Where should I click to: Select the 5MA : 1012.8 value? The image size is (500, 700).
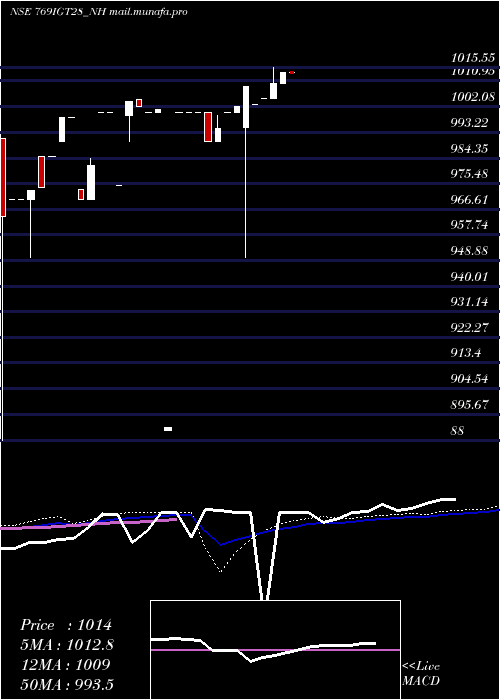pos(67,645)
